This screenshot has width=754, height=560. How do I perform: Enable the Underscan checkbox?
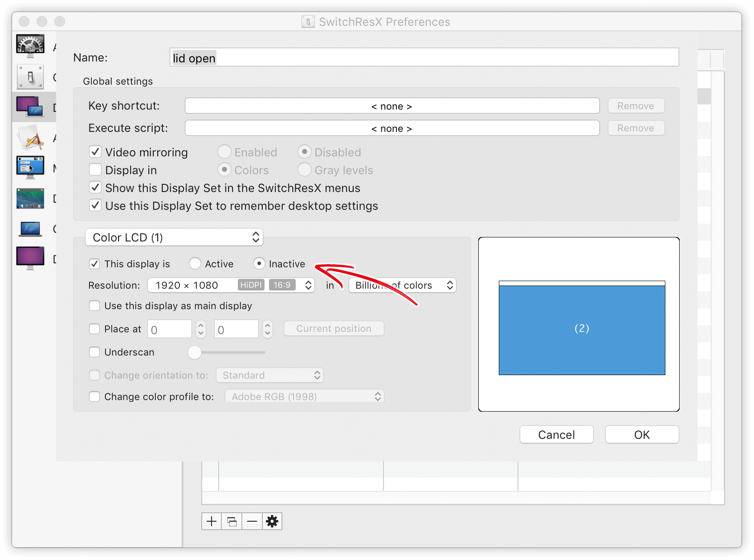pyautogui.click(x=94, y=352)
